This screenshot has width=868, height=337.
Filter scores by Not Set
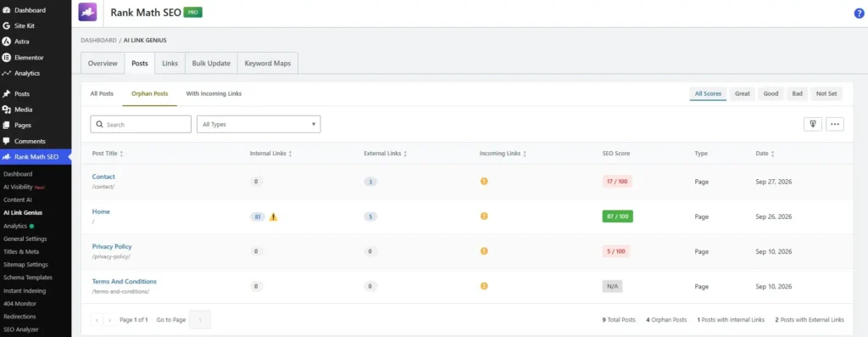coord(826,93)
